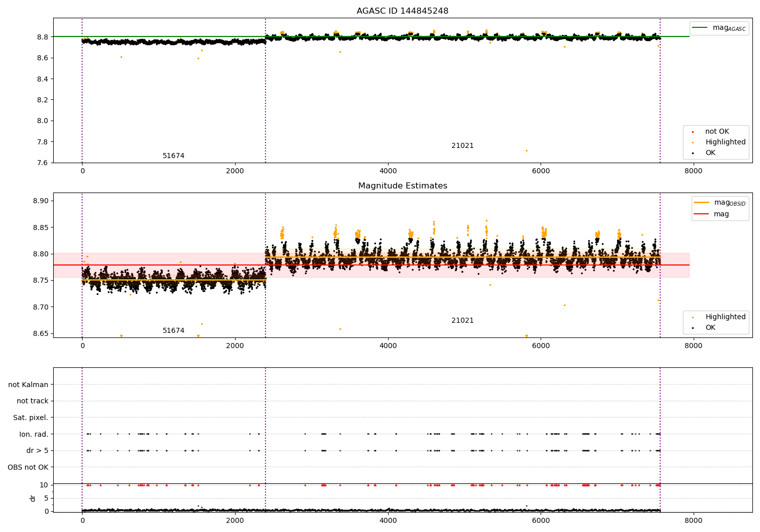This screenshot has height=532, width=760.
Task: Click the "10" tick on the dr axis
Action: (44, 485)
